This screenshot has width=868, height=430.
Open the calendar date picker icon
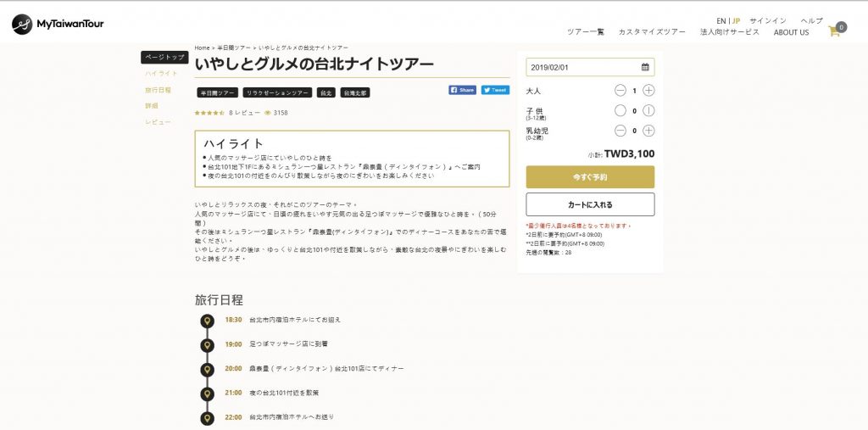click(644, 67)
